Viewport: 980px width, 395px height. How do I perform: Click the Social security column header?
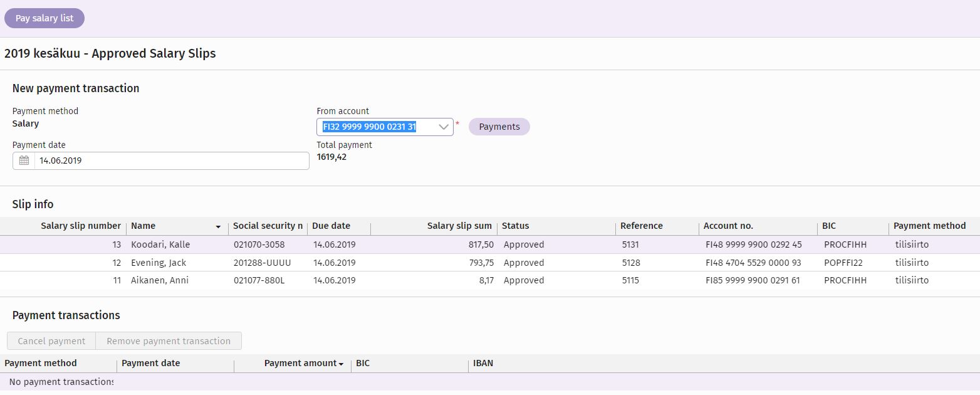268,226
